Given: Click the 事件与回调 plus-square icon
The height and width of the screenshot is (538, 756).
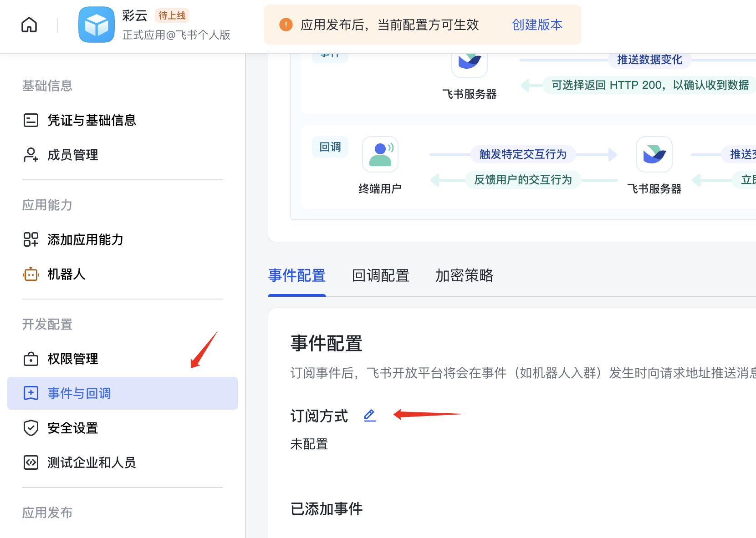Looking at the screenshot, I should click(x=30, y=393).
